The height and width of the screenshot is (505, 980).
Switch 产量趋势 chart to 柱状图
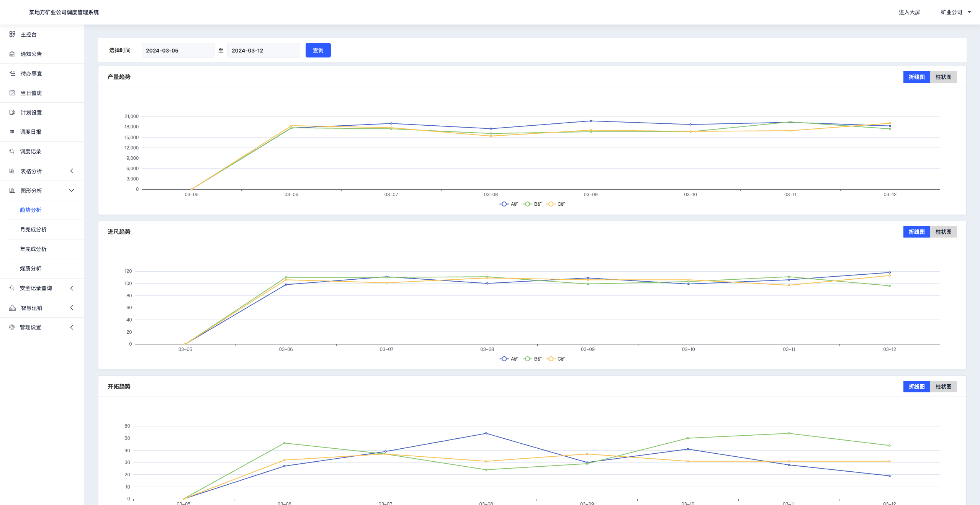tap(943, 77)
